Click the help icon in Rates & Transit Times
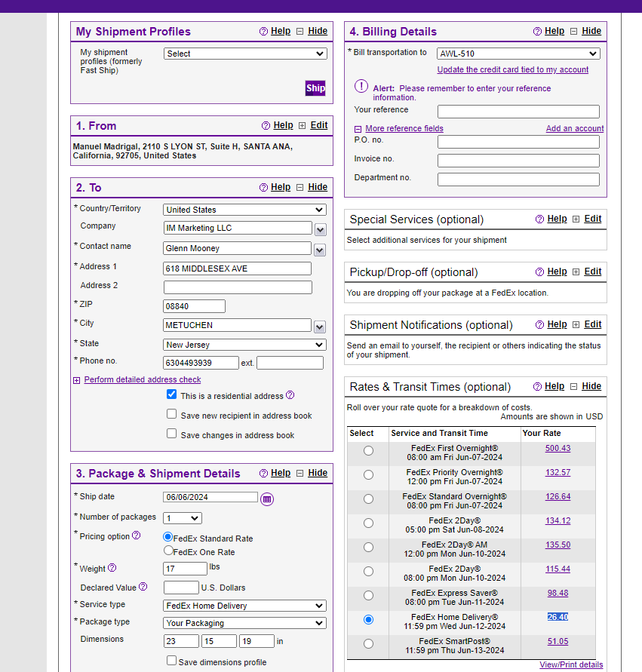642x672 pixels. coord(537,387)
